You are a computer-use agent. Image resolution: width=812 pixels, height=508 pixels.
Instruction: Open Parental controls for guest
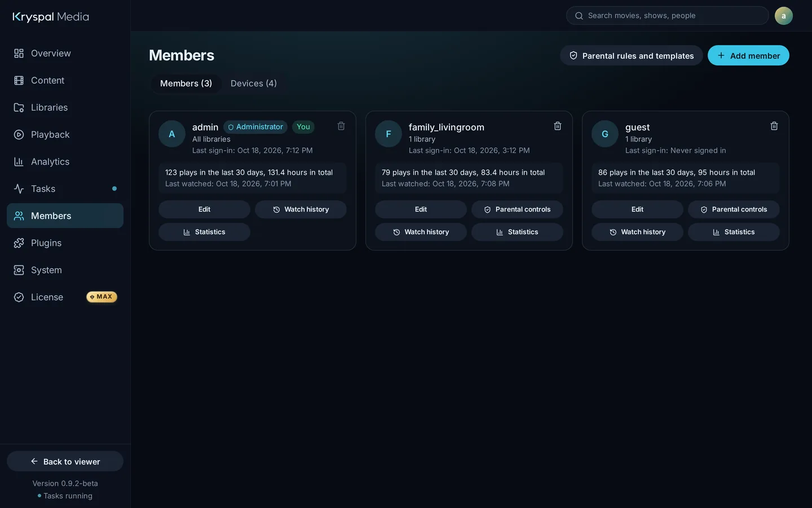[734, 209]
